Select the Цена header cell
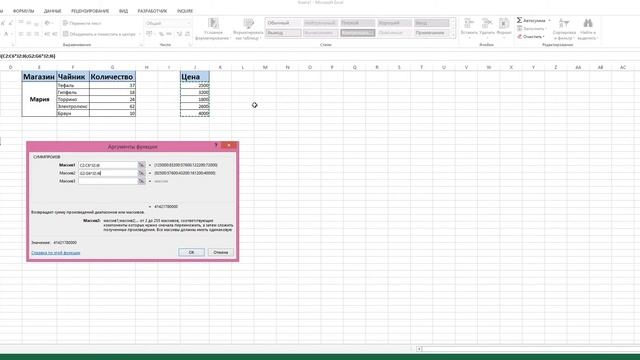640x360 pixels. tap(195, 76)
